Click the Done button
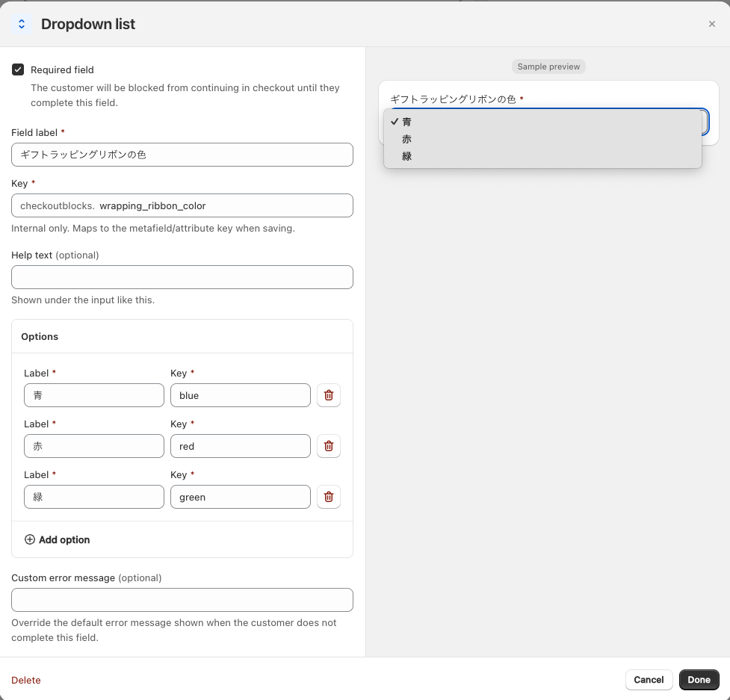 [699, 680]
